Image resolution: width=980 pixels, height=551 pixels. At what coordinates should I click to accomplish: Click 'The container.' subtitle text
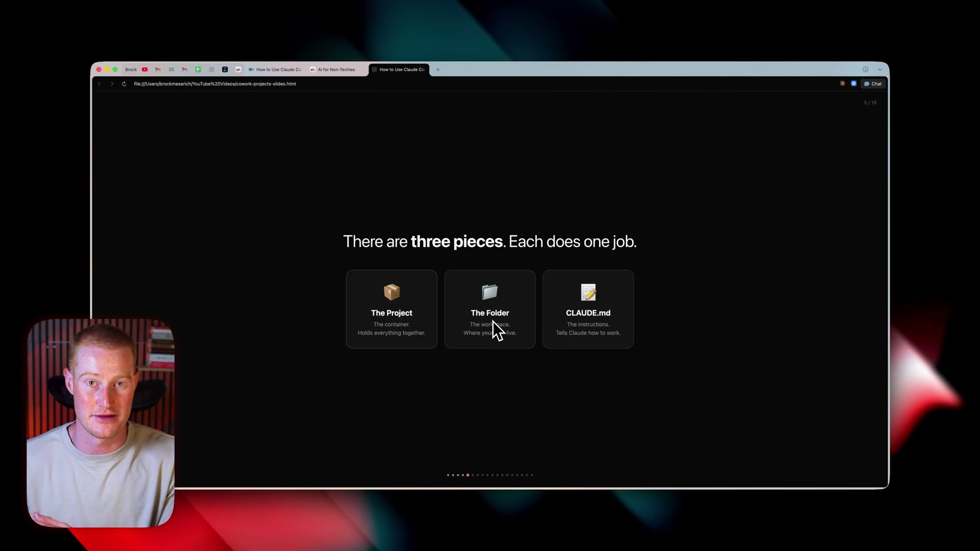[391, 324]
